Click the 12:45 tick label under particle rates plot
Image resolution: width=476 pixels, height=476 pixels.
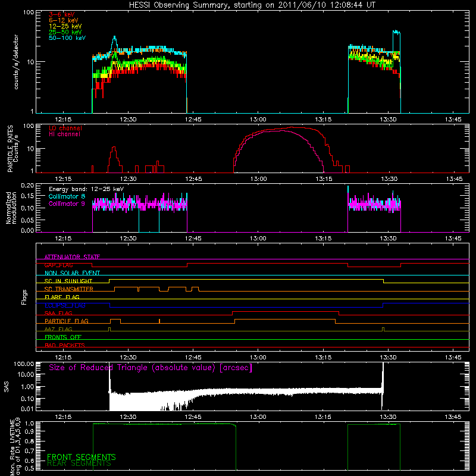pyautogui.click(x=193, y=179)
